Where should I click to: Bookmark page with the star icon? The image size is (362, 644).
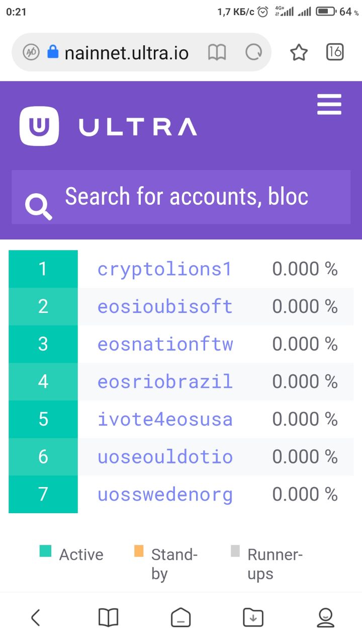[x=299, y=52]
